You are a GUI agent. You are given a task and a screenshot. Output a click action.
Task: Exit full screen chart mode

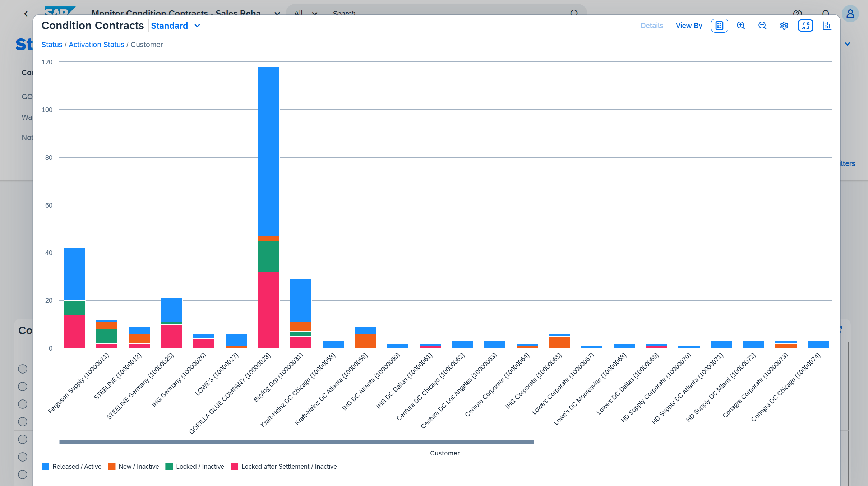[x=805, y=26]
